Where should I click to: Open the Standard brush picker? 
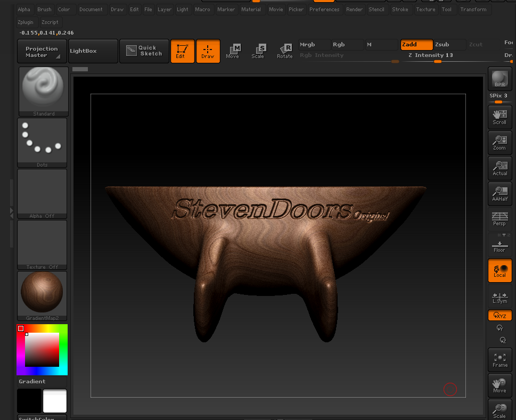[44, 92]
